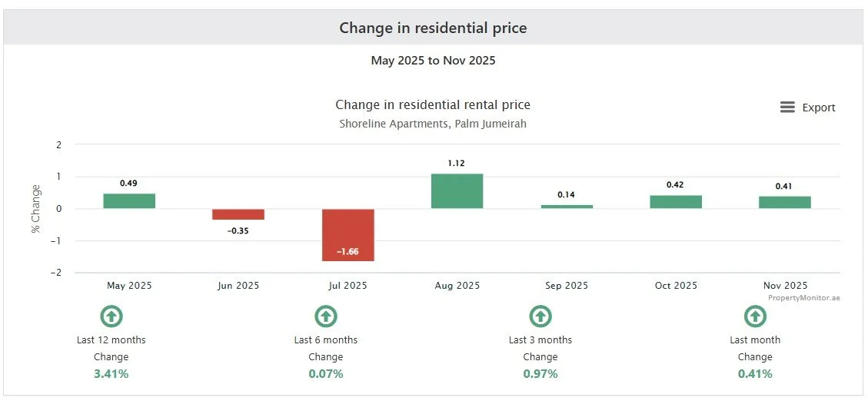
Task: Click the Export label
Action: (x=819, y=108)
